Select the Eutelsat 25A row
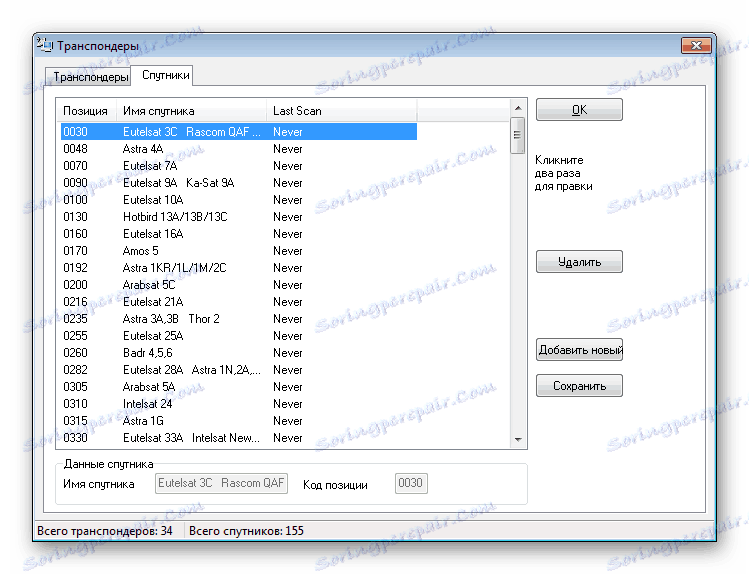Screen dimensions: 749x574 click(239, 336)
